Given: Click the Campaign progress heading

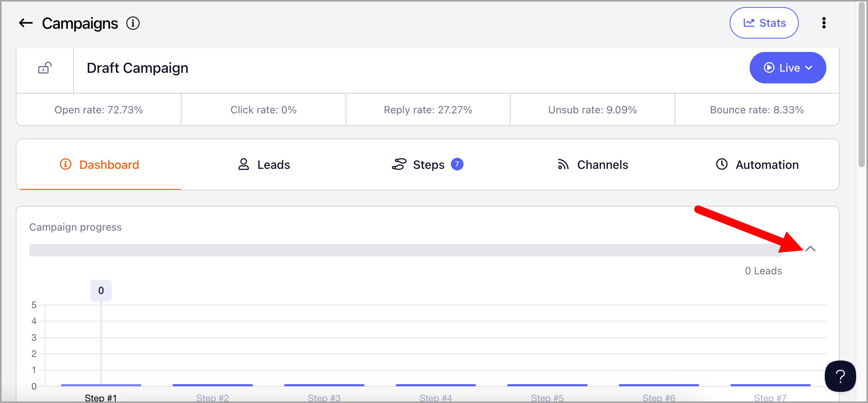Looking at the screenshot, I should 75,227.
